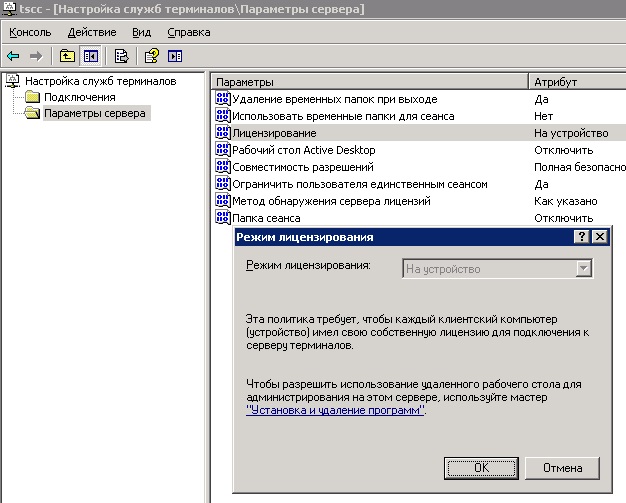The image size is (626, 503).
Task: Close the Режим лицензирования dialog
Action: point(600,237)
